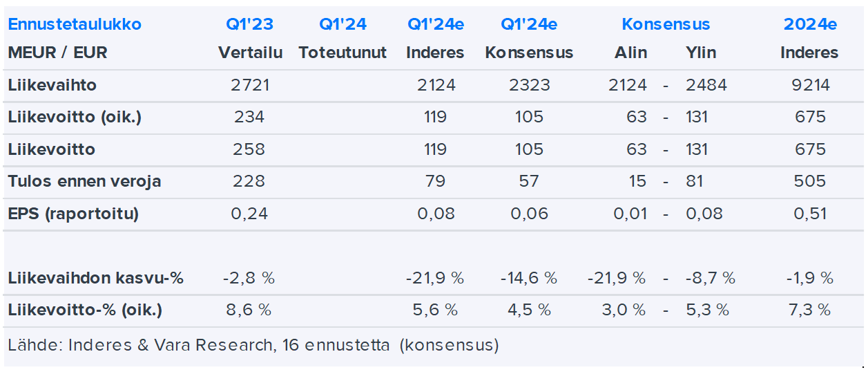
Task: Click the Toteutunut column subheader
Action: coord(343,53)
